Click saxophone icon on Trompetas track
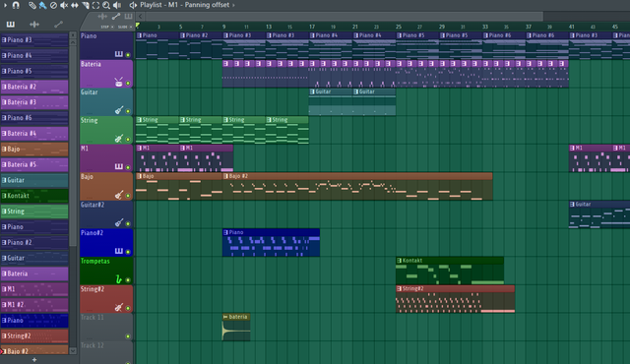 (x=118, y=279)
